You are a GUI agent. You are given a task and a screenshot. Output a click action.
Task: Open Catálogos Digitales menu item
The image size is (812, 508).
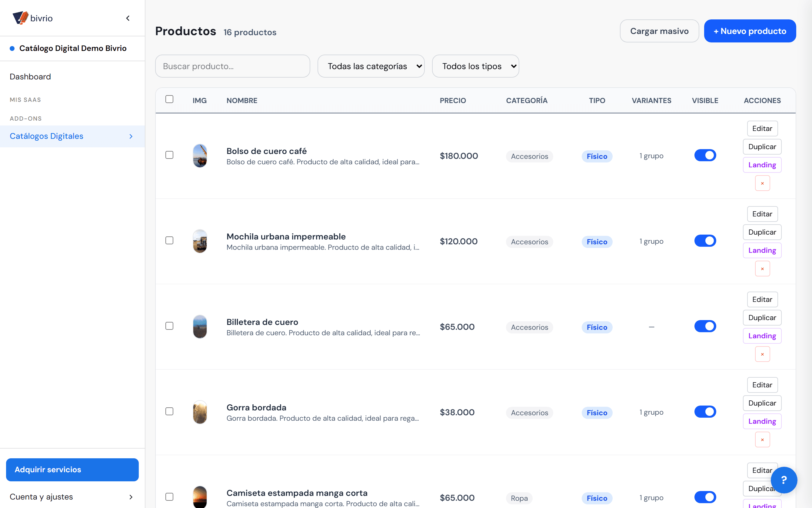pyautogui.click(x=72, y=136)
